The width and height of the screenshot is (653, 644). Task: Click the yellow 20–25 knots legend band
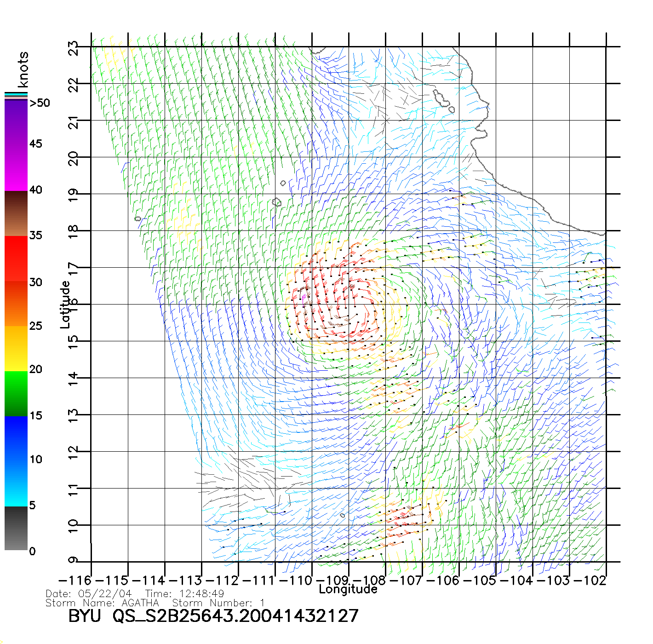click(x=16, y=348)
